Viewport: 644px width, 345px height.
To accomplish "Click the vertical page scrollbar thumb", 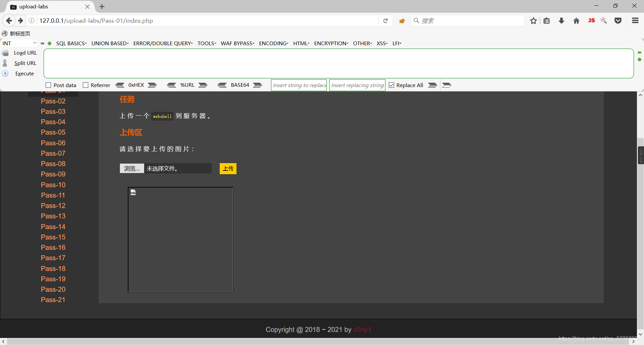I will 640,155.
